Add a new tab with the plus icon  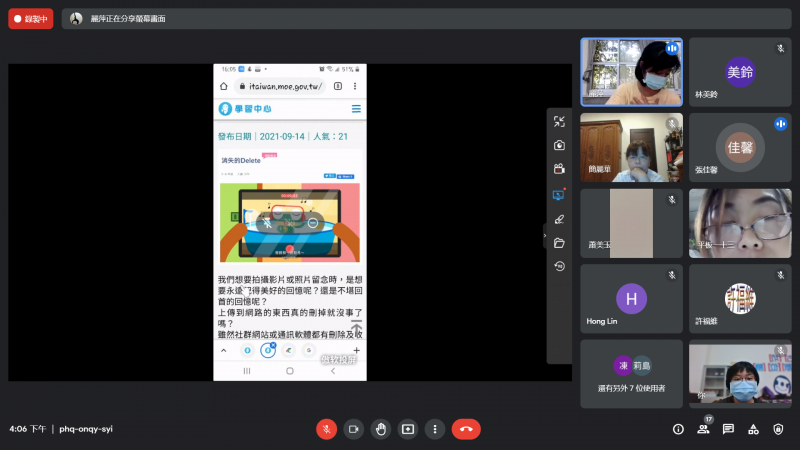click(x=357, y=351)
